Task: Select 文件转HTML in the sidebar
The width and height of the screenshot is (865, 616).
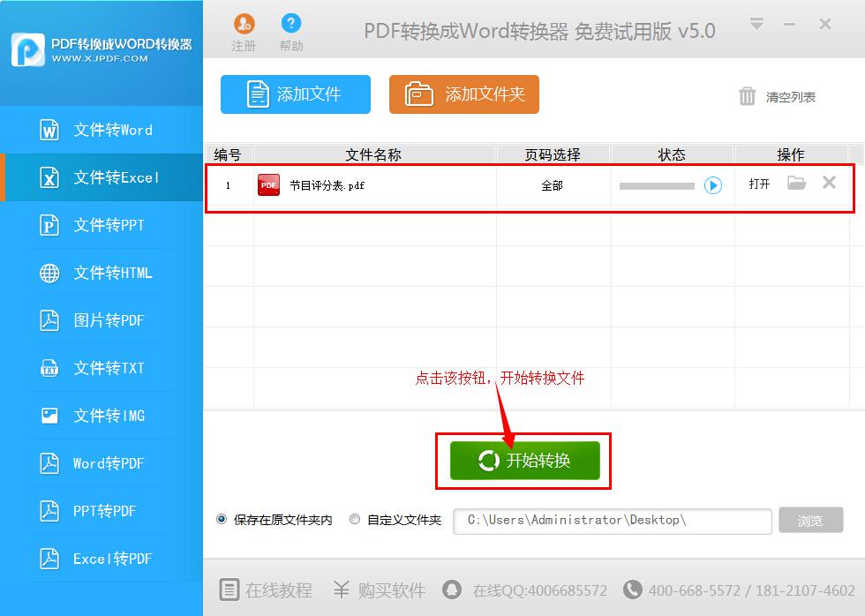Action: click(102, 273)
